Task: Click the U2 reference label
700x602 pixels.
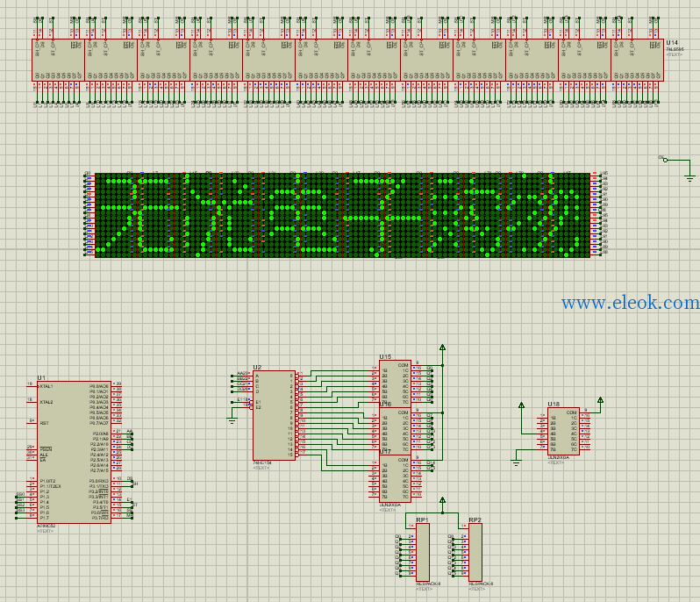Action: 257,367
